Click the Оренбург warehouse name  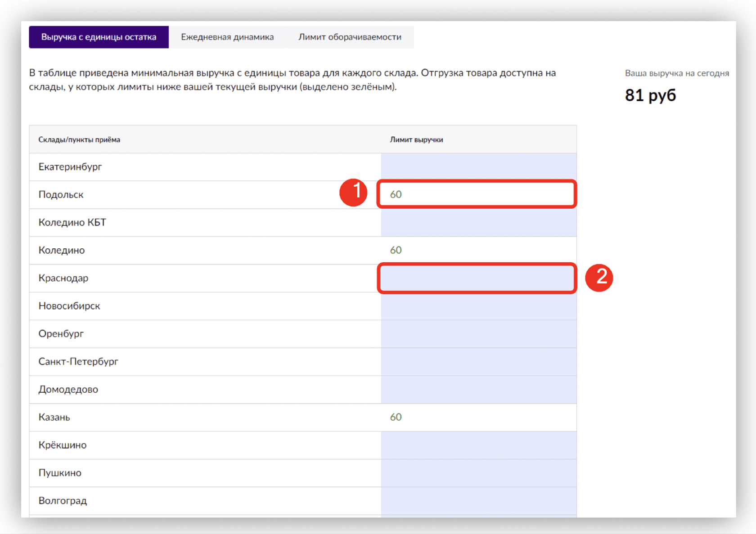click(x=61, y=334)
